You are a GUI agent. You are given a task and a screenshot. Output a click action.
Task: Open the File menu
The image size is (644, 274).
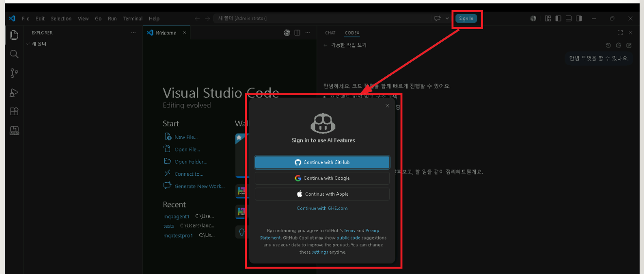26,18
